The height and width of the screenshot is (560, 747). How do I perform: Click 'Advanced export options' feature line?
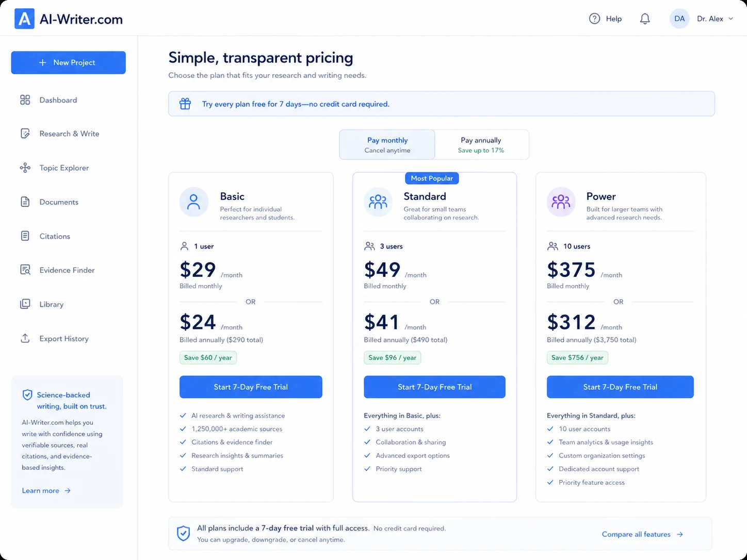pos(413,455)
